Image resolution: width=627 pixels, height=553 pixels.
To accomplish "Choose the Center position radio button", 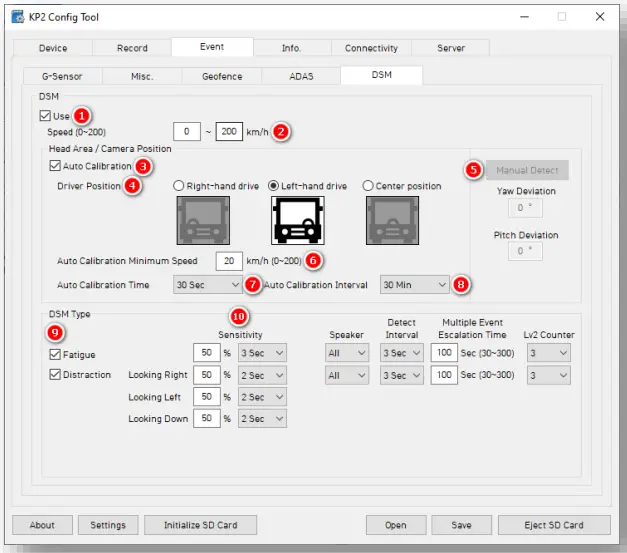I will point(367,186).
